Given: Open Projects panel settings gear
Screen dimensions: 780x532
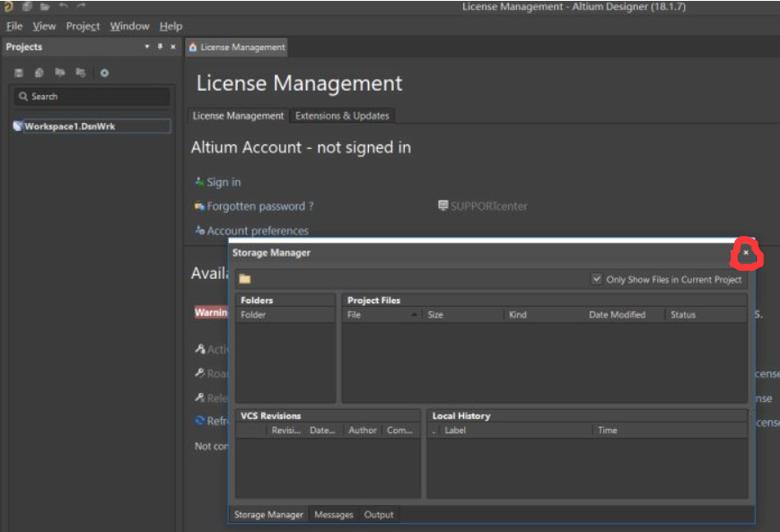Looking at the screenshot, I should pyautogui.click(x=104, y=73).
